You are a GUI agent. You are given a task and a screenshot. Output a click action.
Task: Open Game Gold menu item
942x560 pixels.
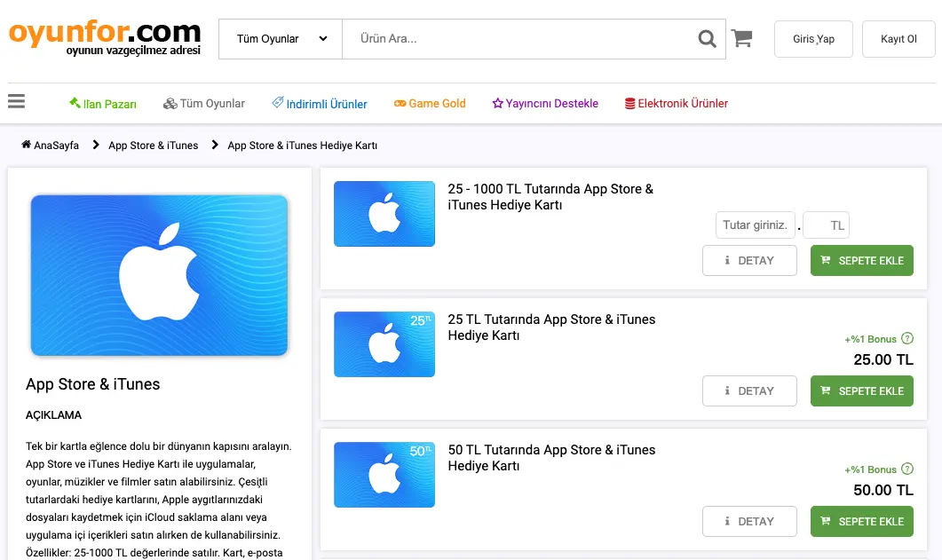[x=430, y=103]
